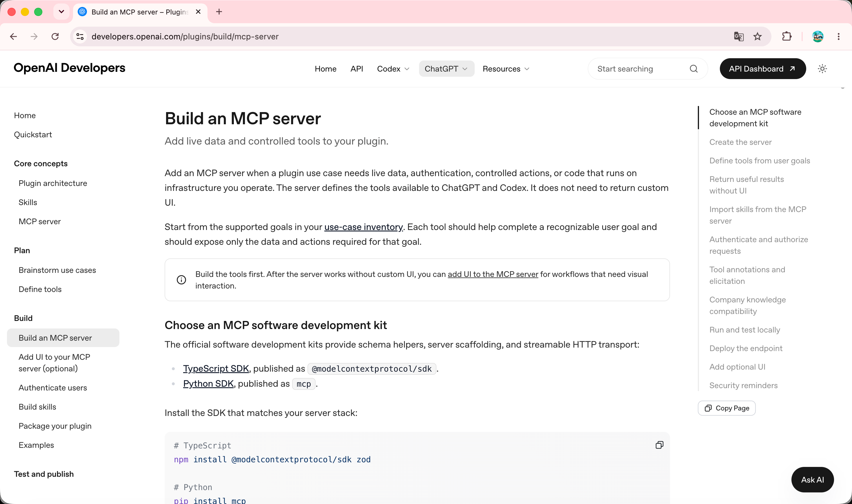The image size is (852, 504).
Task: Open Brainstorm use cases in the sidebar
Action: point(57,270)
